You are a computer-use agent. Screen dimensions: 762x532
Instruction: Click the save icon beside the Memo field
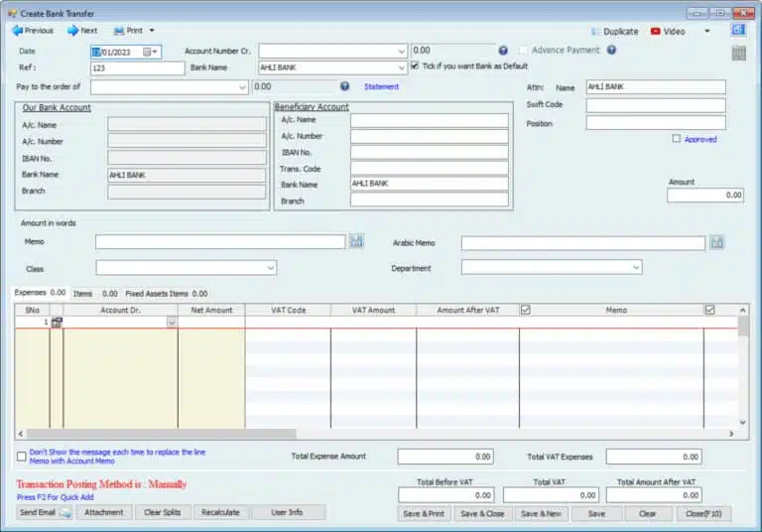pyautogui.click(x=357, y=241)
